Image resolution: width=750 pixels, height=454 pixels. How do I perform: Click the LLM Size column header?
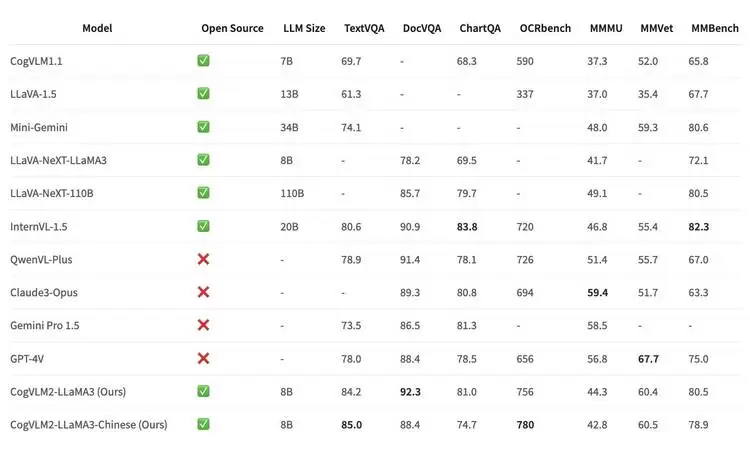click(x=304, y=28)
